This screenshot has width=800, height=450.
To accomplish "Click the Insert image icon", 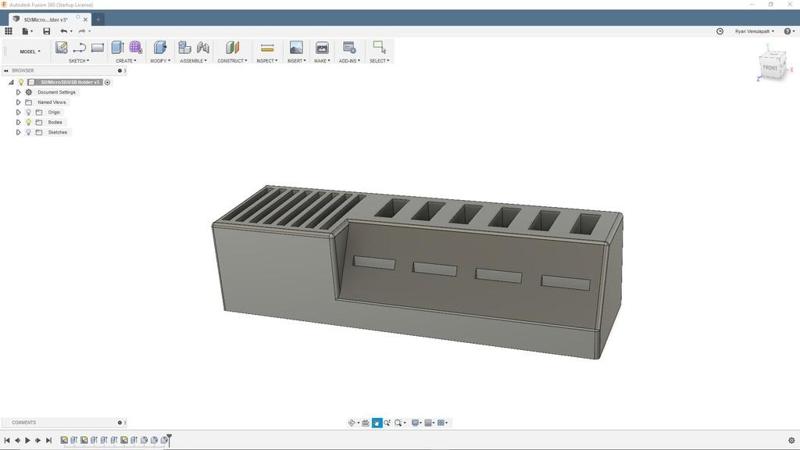I will [x=296, y=47].
